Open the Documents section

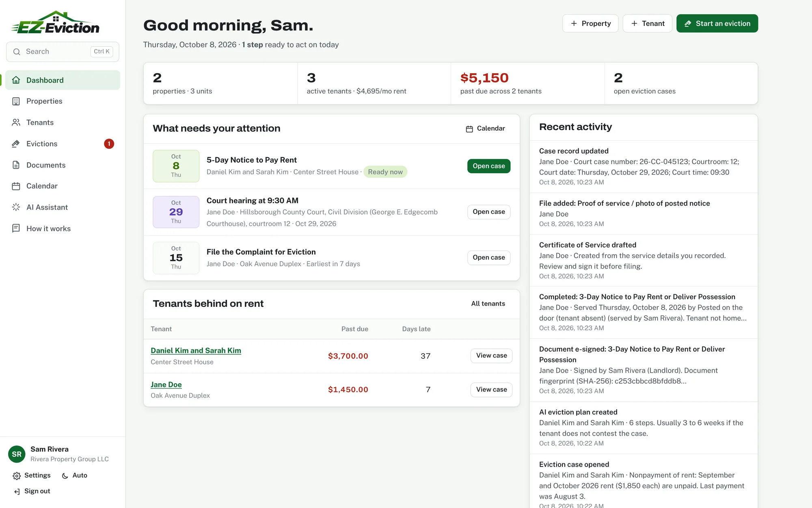(63, 165)
